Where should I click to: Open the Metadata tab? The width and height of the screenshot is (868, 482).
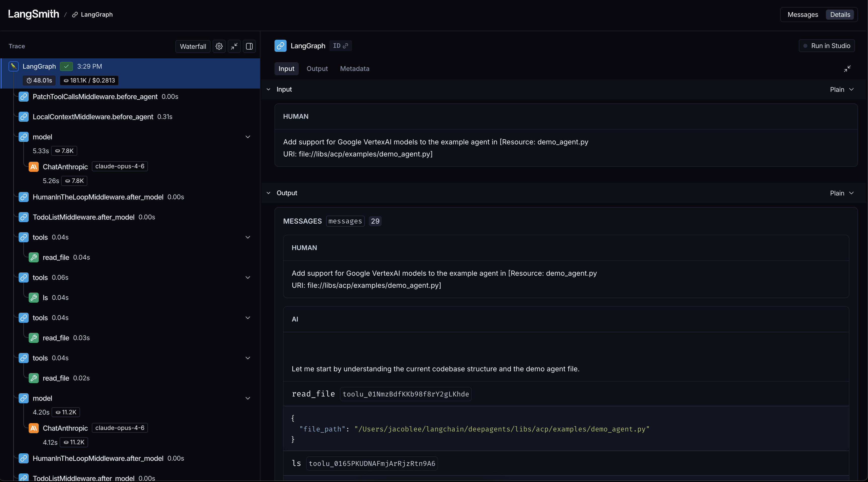(354, 69)
